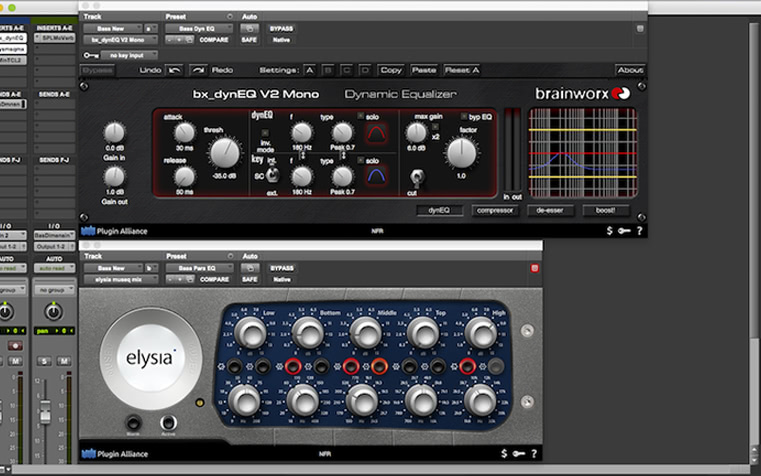Open the license key icon in bx_dynEQ footer
Screen dimensions: 761x476
point(624,231)
